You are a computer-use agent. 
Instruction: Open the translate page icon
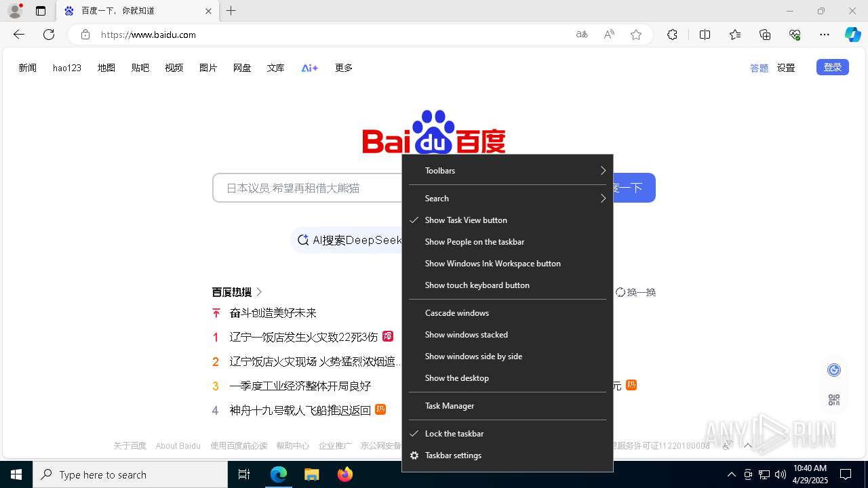coord(582,35)
